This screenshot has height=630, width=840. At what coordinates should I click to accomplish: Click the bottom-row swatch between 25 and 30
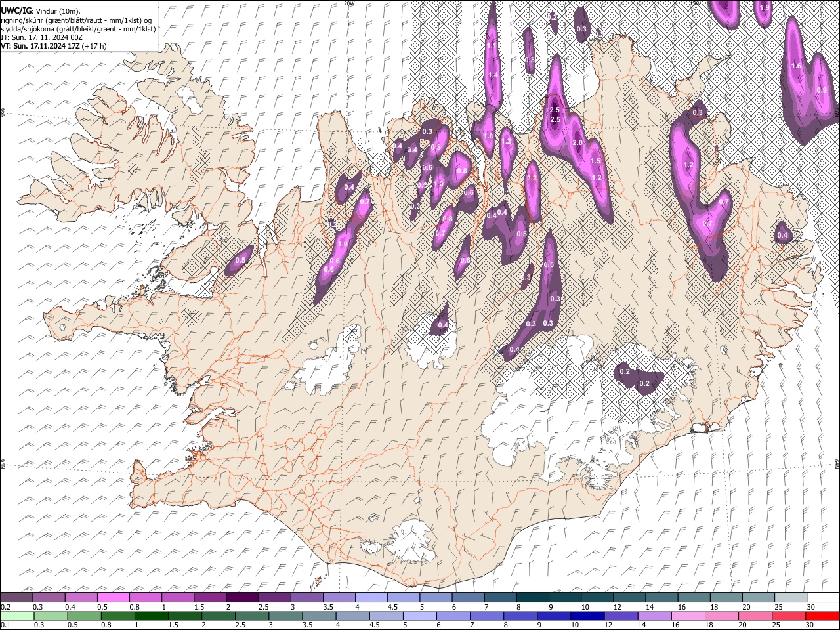tap(787, 616)
